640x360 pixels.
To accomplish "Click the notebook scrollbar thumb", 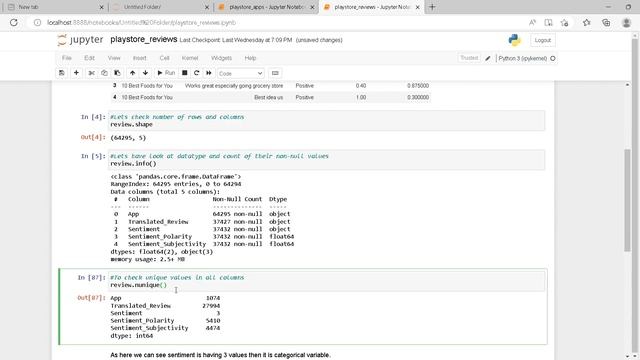I will (627, 200).
